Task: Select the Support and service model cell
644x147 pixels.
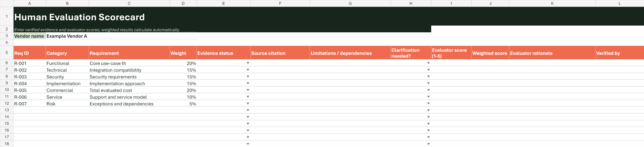Action: click(129, 97)
